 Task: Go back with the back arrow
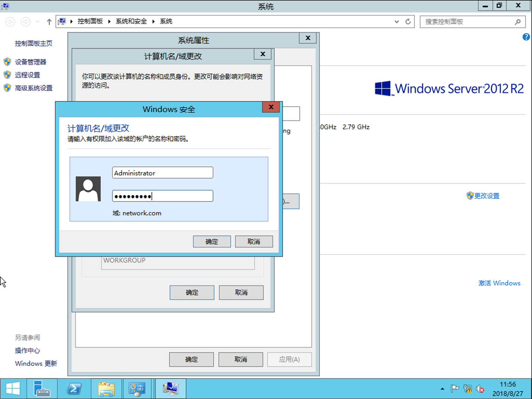[x=10, y=22]
